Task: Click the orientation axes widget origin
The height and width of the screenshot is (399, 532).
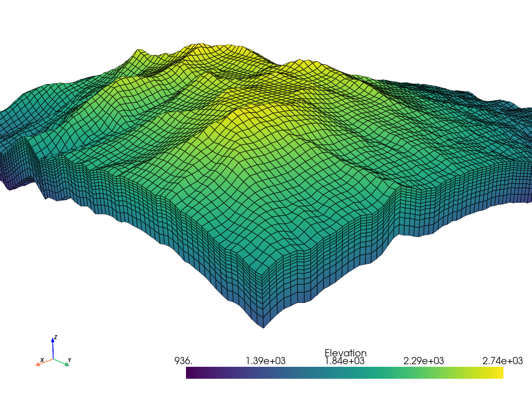Action: [x=52, y=358]
